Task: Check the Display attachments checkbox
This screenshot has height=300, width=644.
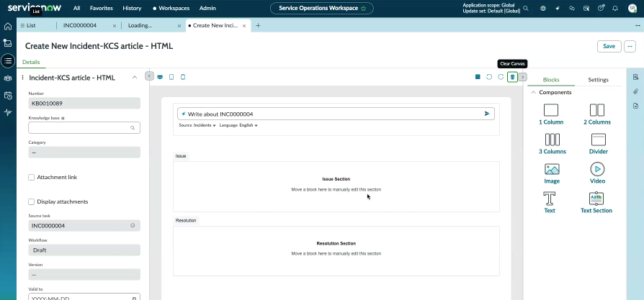Action: click(31, 201)
